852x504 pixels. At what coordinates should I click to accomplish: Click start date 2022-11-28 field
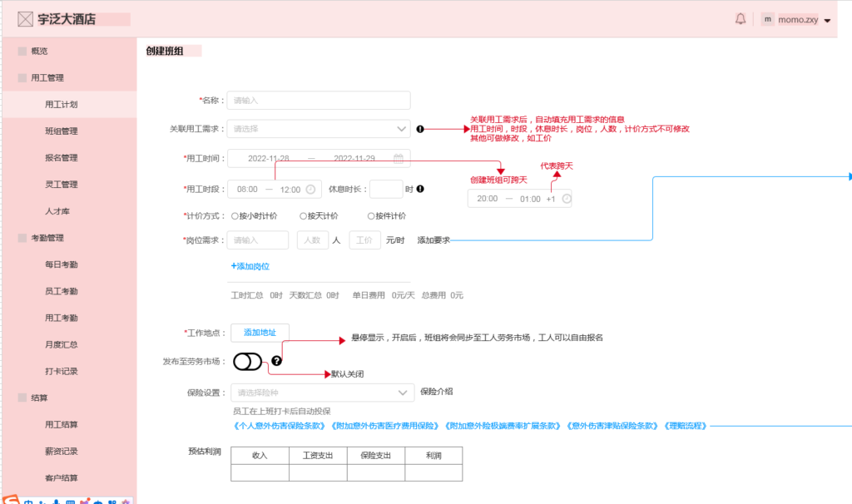pos(269,158)
